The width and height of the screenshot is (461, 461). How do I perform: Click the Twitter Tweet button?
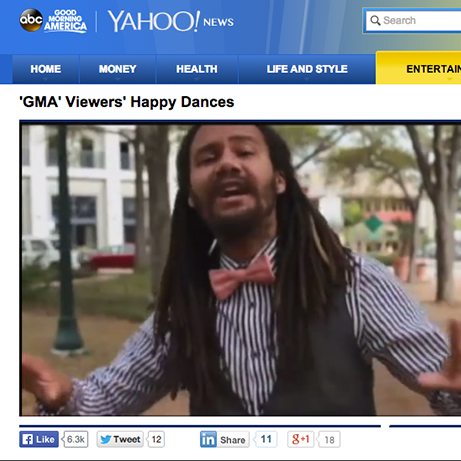click(120, 439)
